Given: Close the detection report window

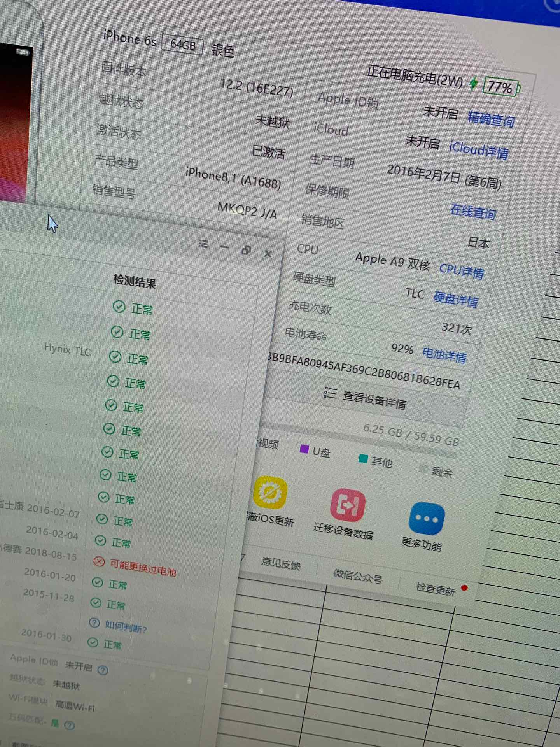Looking at the screenshot, I should pyautogui.click(x=268, y=254).
